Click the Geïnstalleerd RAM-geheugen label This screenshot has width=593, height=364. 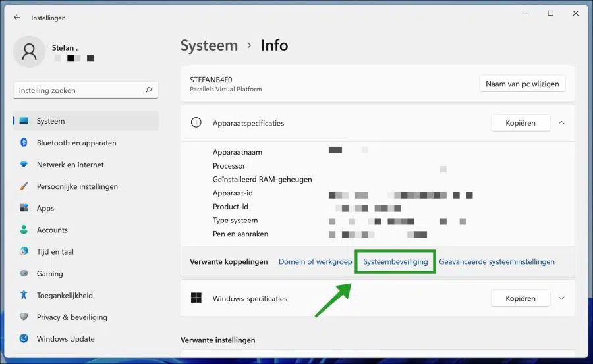(x=262, y=180)
